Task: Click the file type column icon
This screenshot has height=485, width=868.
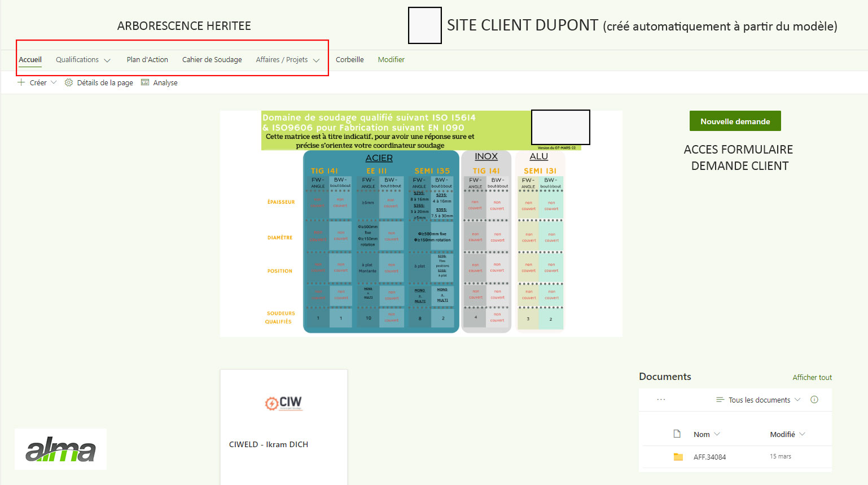Action: point(677,434)
